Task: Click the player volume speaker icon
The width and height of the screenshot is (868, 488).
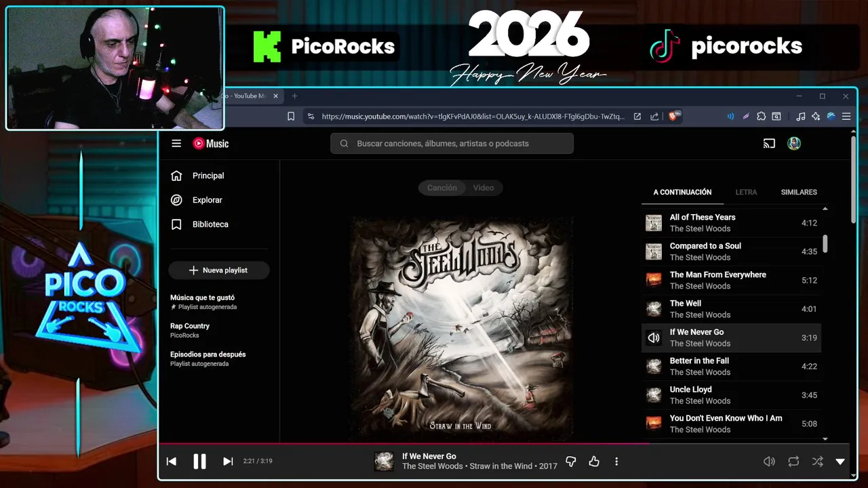Action: [769, 462]
